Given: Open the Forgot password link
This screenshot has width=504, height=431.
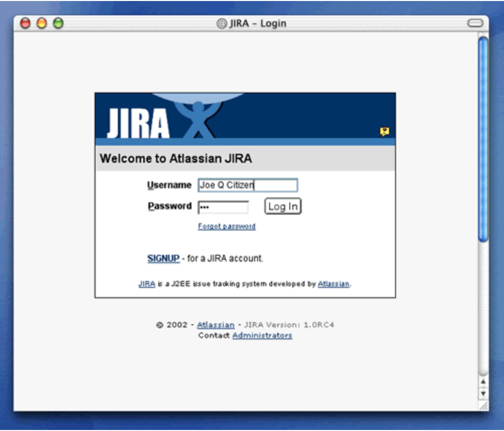Looking at the screenshot, I should (227, 227).
